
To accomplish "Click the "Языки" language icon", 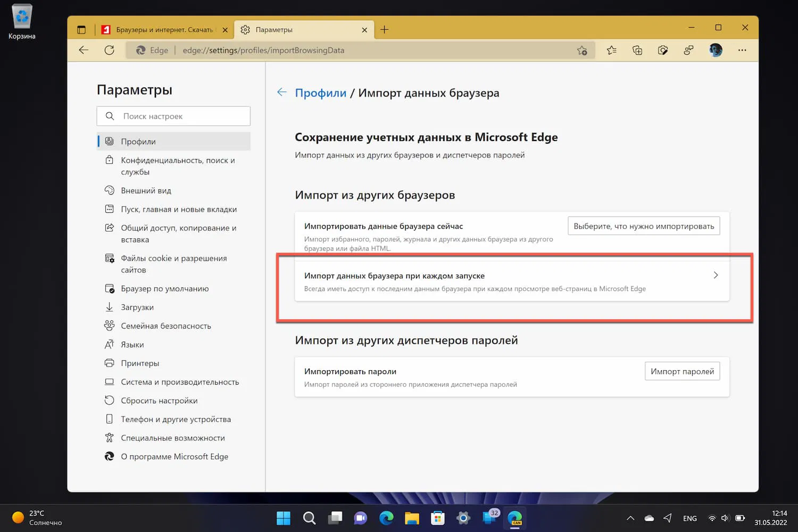I will [x=109, y=344].
